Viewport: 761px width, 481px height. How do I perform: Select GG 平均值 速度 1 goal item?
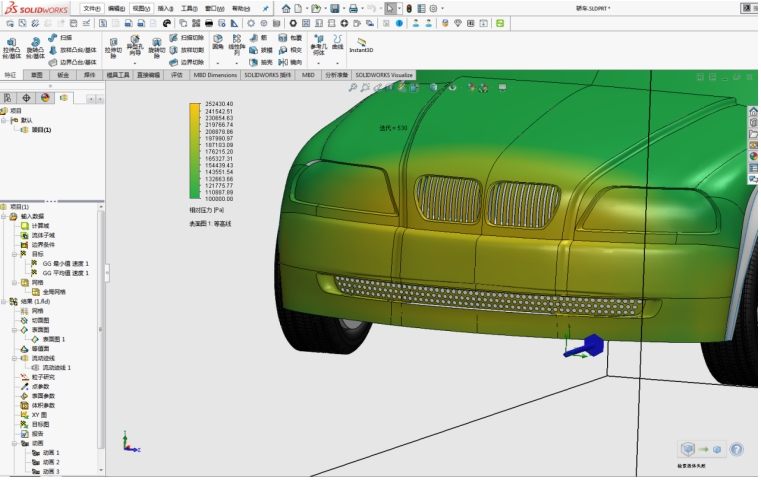(x=66, y=272)
